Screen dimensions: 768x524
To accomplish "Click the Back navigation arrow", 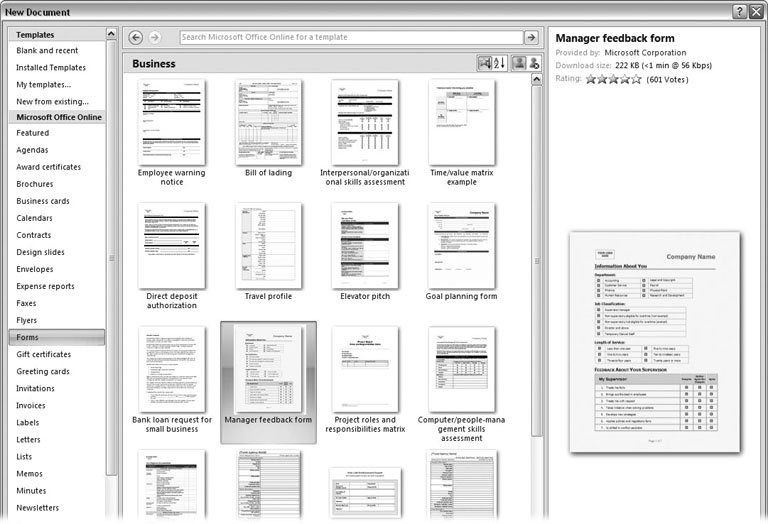I will click(136, 37).
